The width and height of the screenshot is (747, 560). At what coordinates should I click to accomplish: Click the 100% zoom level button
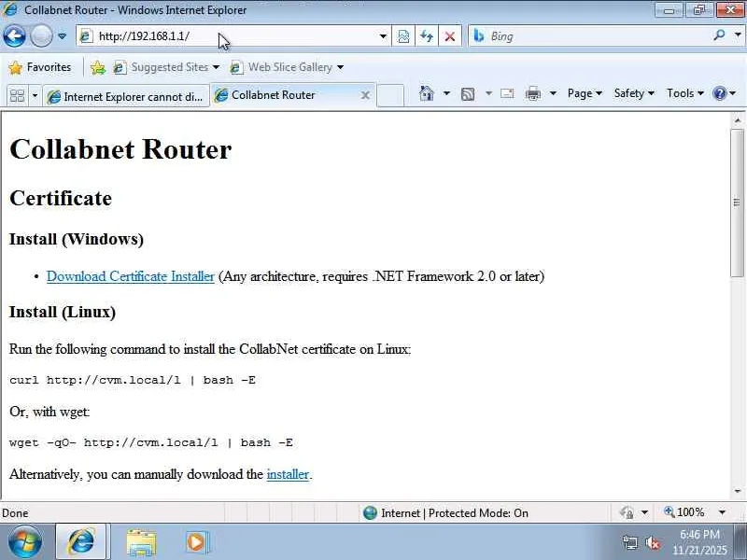[684, 512]
